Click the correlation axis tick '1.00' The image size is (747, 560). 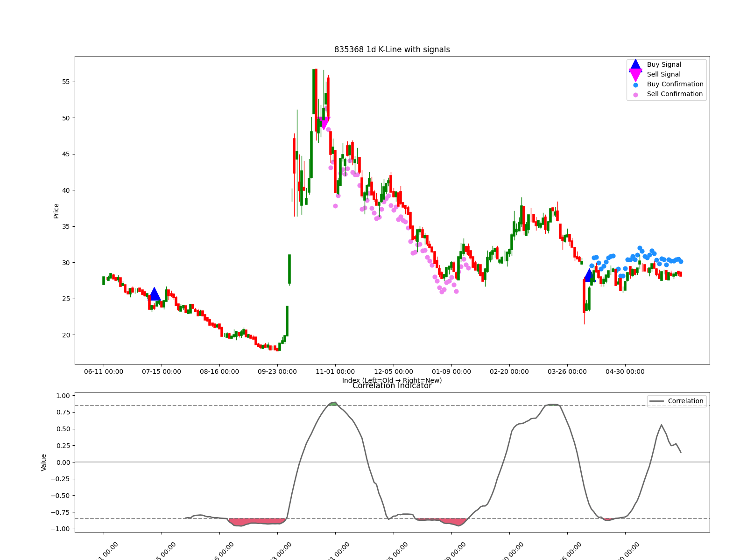coord(63,396)
